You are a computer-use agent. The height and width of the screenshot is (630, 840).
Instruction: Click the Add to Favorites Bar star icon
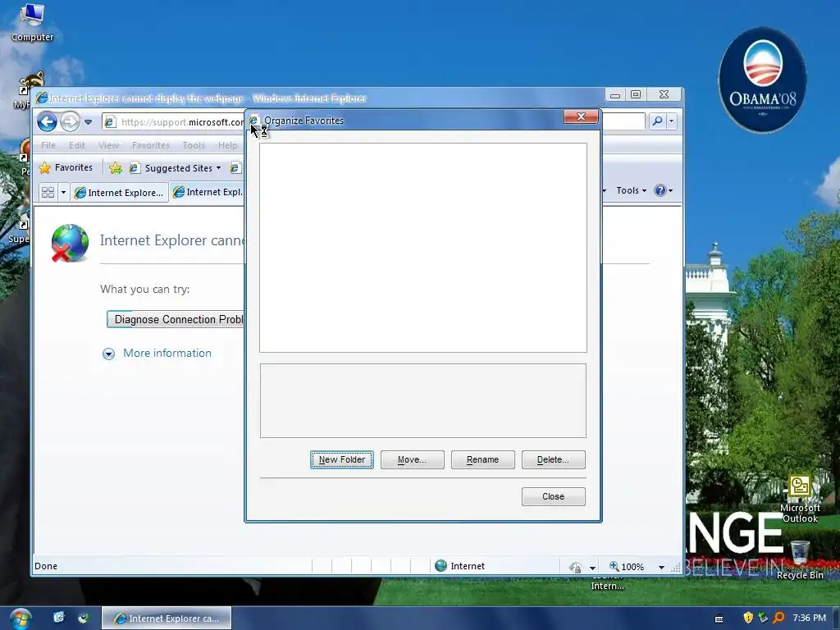click(x=116, y=168)
